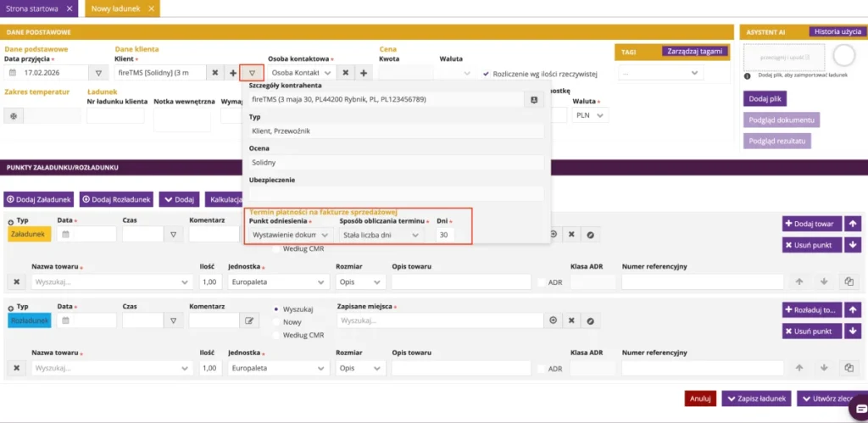Click the Kalkulacja button
Screen dimensions: 868x423
tap(224, 199)
